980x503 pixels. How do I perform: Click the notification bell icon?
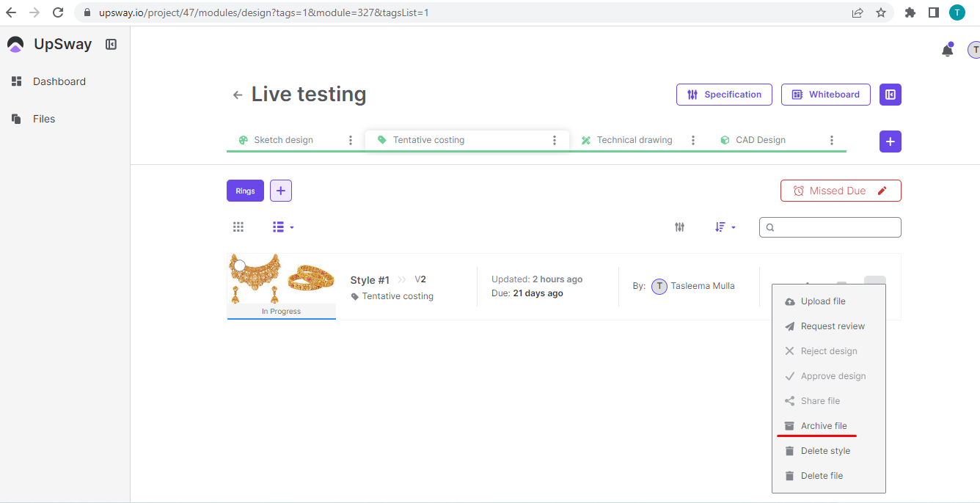947,51
